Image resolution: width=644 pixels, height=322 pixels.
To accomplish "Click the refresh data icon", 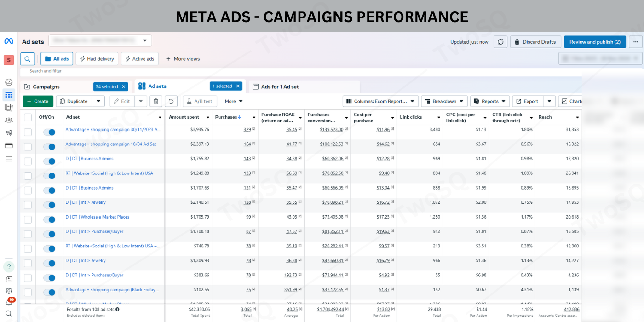I will (500, 42).
